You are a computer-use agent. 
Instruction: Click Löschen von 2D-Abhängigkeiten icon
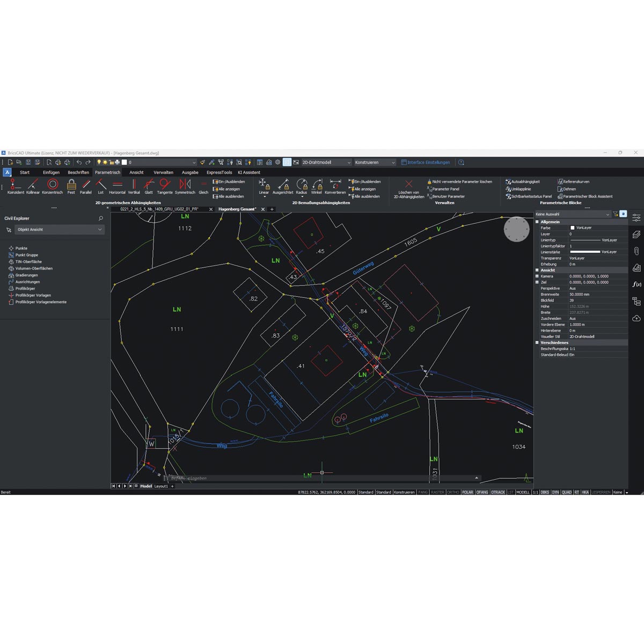[408, 186]
